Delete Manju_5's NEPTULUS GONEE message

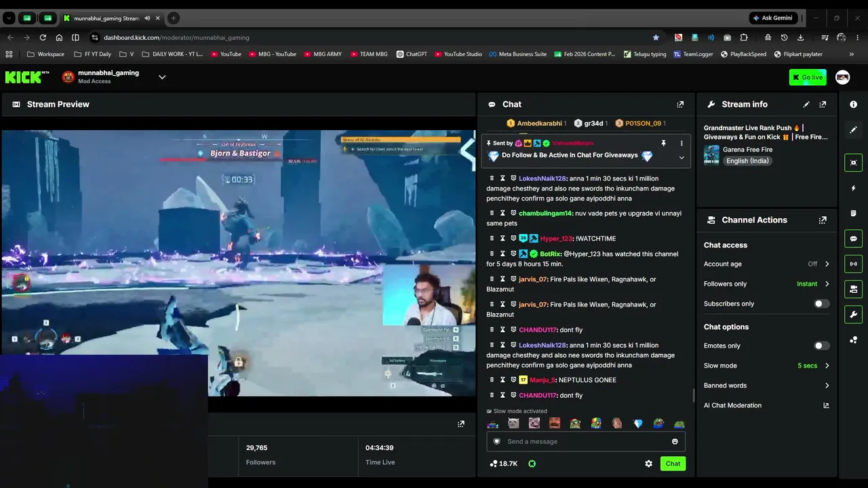(492, 380)
